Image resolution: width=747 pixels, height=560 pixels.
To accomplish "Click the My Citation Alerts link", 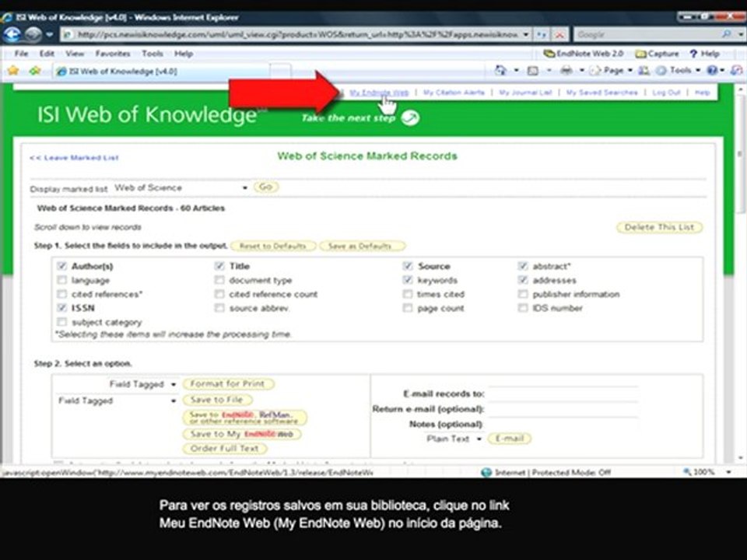I will (x=454, y=93).
